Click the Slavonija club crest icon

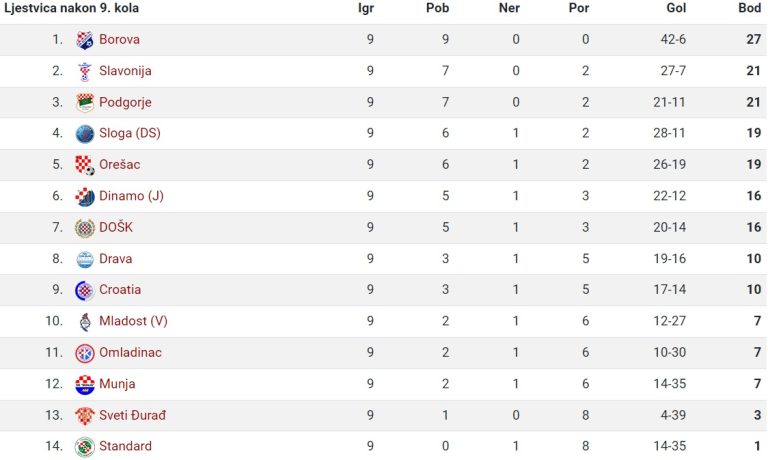(85, 71)
